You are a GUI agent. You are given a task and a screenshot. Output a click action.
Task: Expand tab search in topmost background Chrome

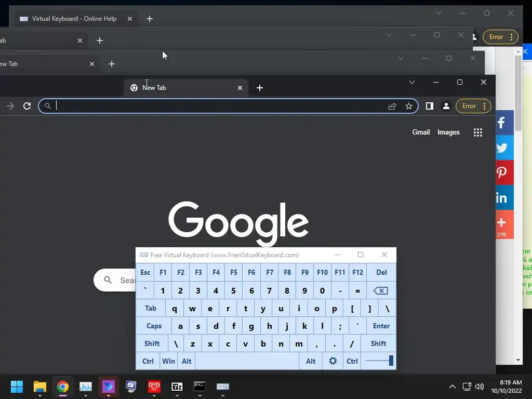tap(438, 13)
